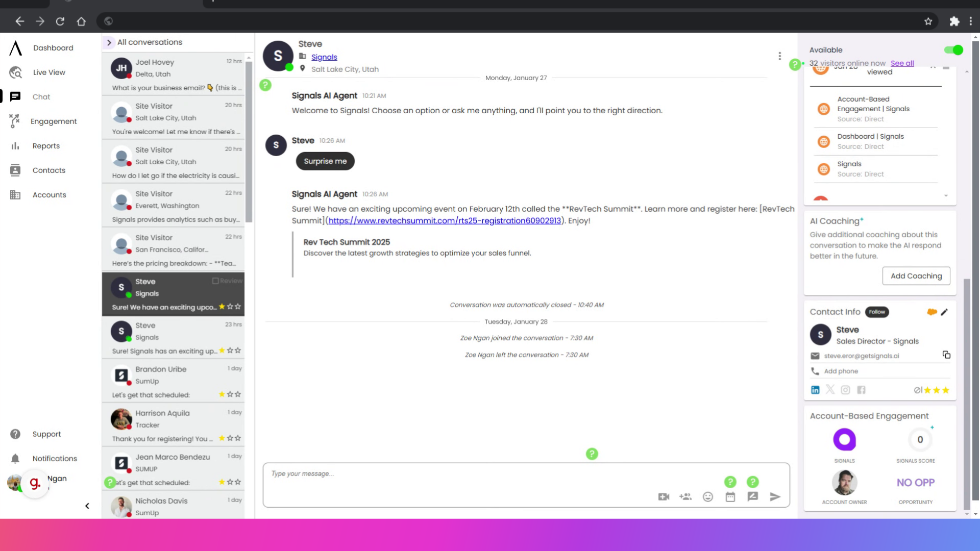
Task: Open the conversation options three-dot menu
Action: click(x=779, y=56)
